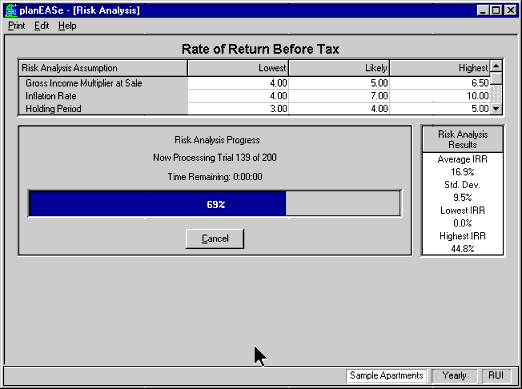Close the planEASe window

click(510, 10)
